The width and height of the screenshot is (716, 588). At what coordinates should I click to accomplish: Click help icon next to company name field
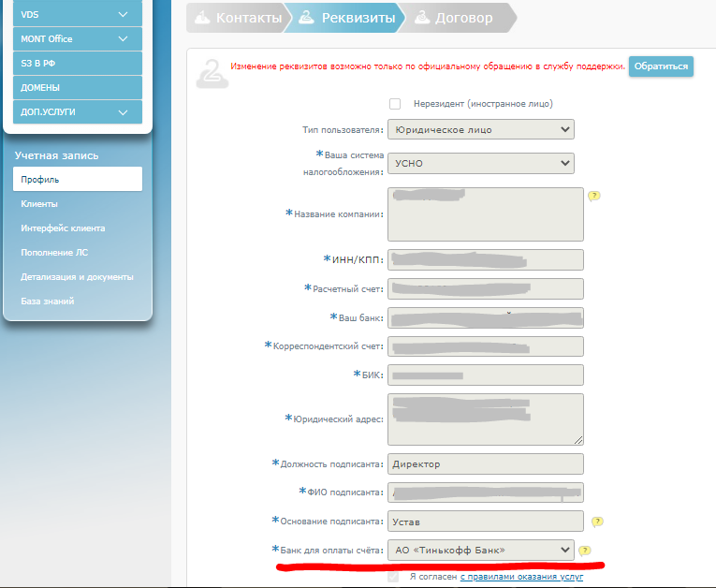coord(593,197)
